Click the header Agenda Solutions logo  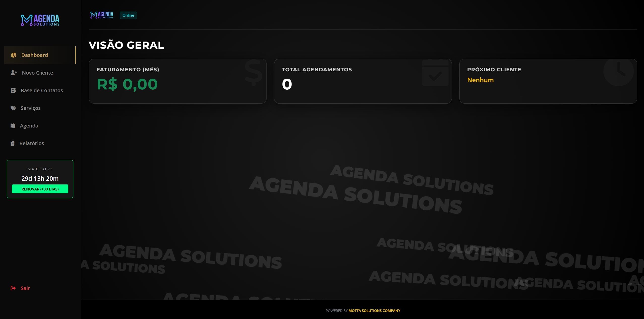pyautogui.click(x=102, y=15)
